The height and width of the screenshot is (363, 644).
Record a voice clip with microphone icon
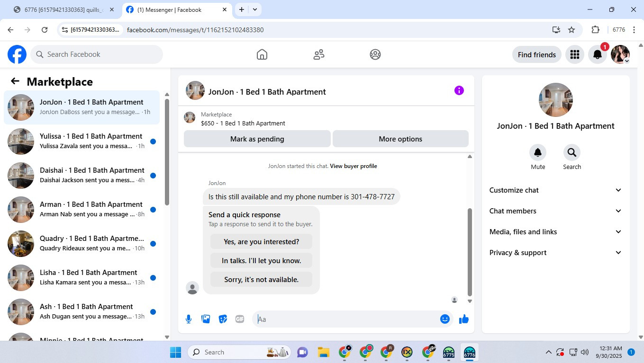click(189, 319)
